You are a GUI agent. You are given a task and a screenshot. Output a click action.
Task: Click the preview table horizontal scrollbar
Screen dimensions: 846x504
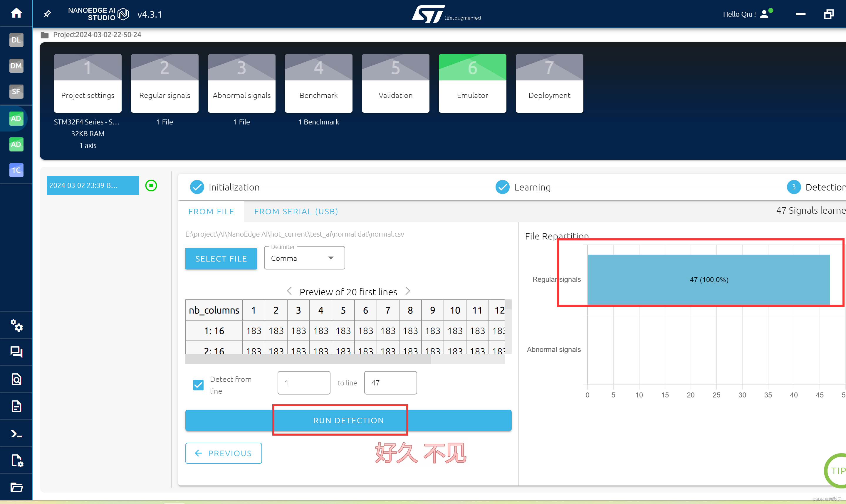click(x=308, y=359)
